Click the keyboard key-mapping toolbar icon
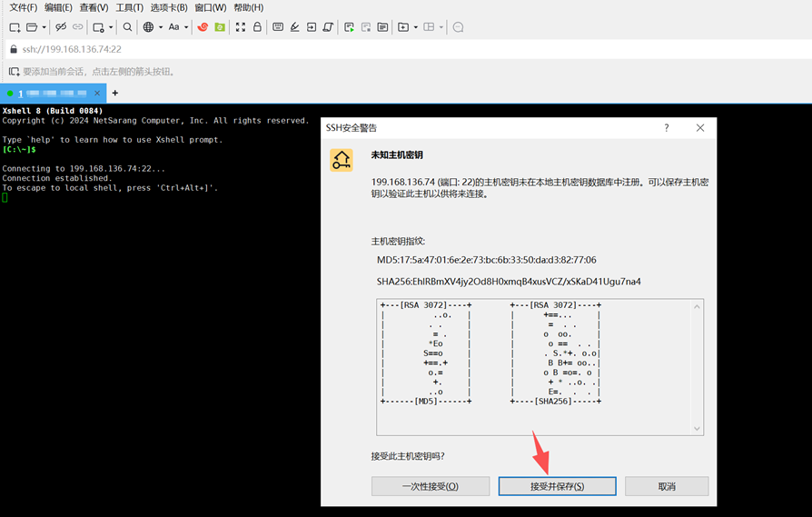Screen dimensions: 812x517 click(x=278, y=27)
